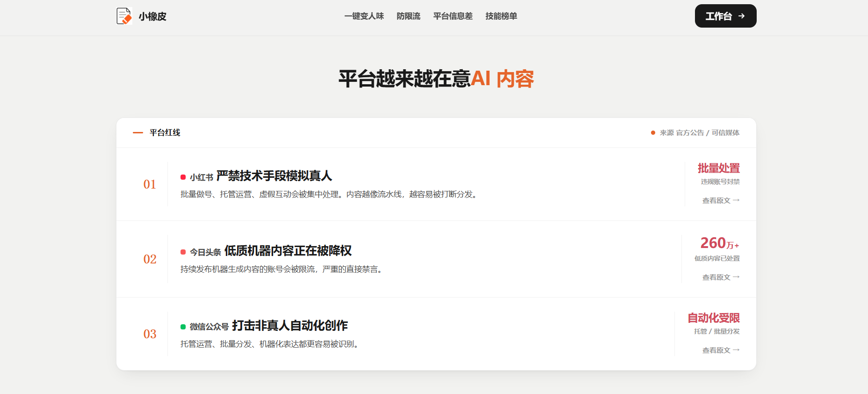Go to 平台信息差 in the navigation

pos(453,16)
